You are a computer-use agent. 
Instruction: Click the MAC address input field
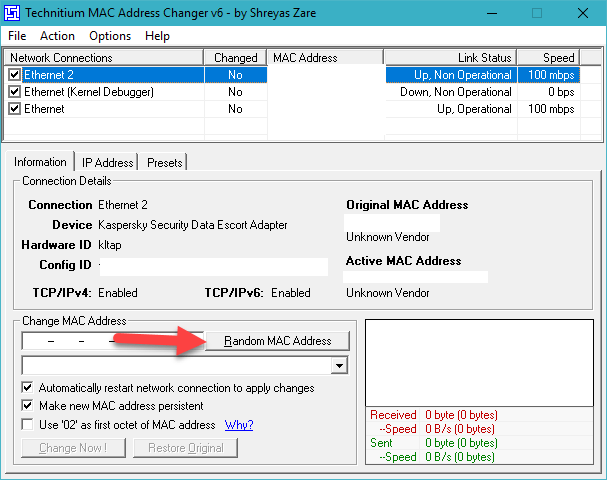point(112,341)
